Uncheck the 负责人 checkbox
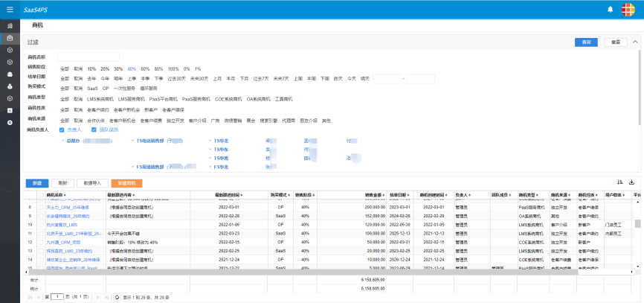The width and height of the screenshot is (644, 303). tap(62, 130)
